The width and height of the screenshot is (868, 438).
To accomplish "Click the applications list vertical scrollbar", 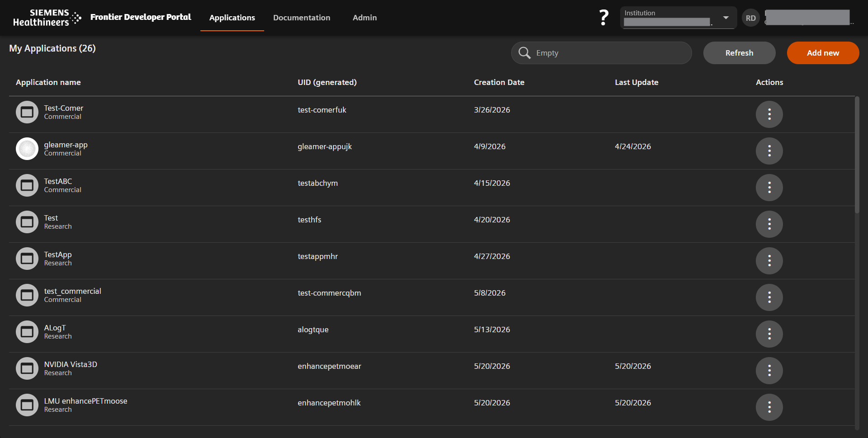I will tap(857, 155).
